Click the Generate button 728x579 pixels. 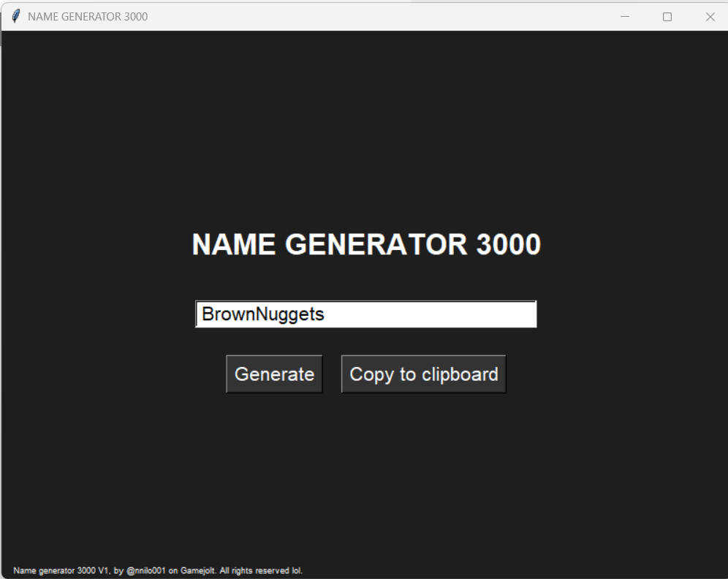point(274,374)
